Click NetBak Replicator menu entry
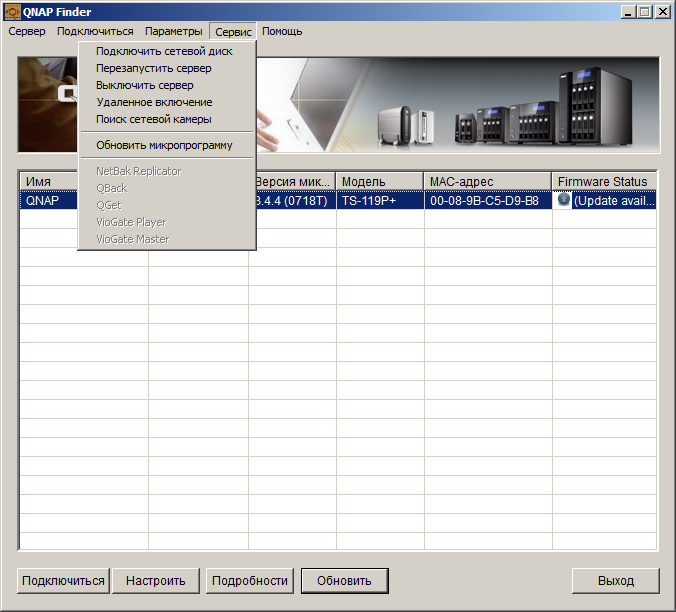 (x=168, y=171)
